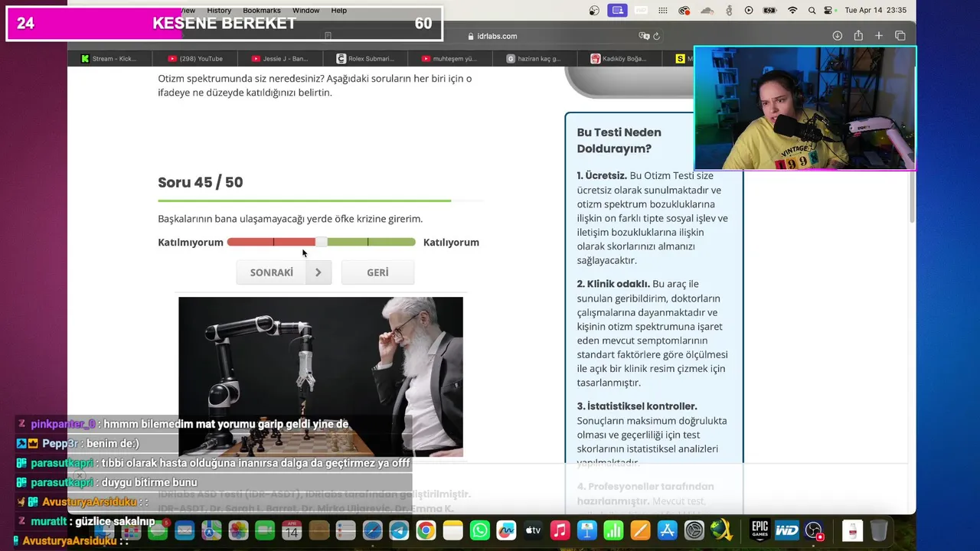Open Trash in the Dock
The width and height of the screenshot is (980, 551).
tap(879, 530)
